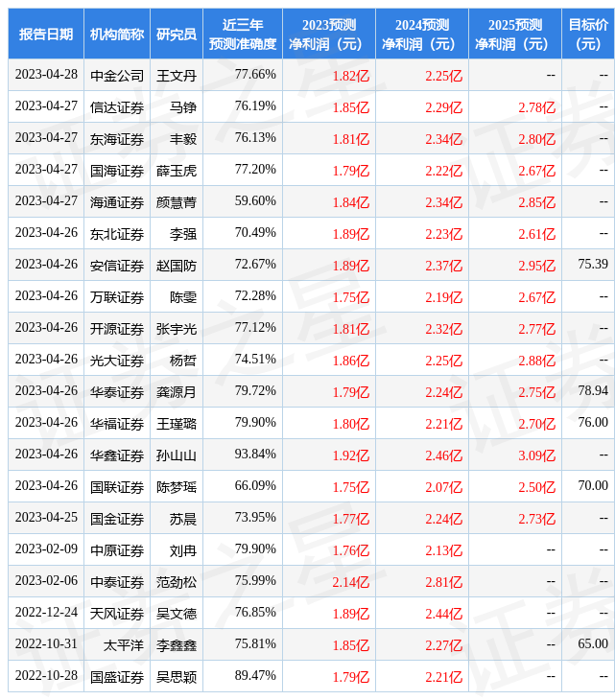615x700 pixels.
Task: Select institution name 华鑫证券
Action: 116,455
